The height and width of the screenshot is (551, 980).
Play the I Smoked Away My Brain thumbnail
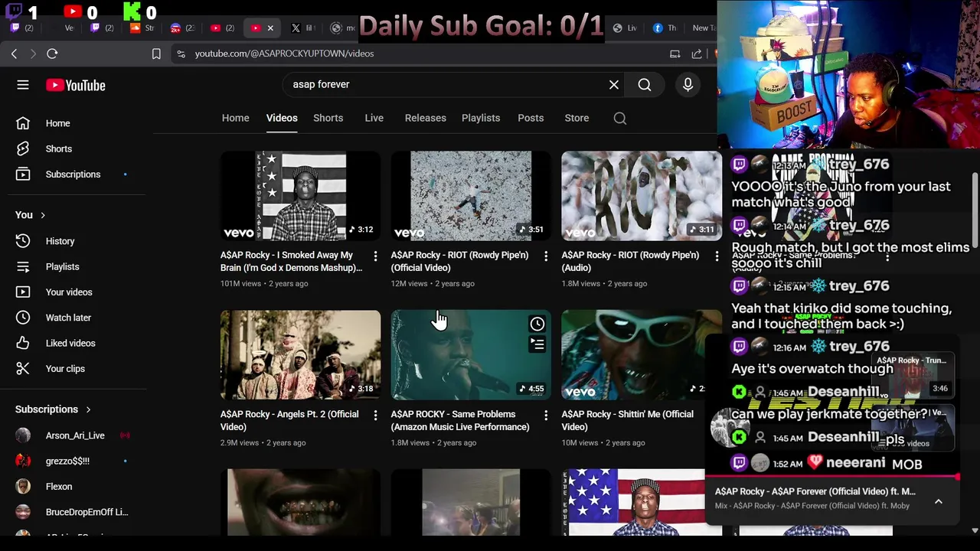[x=300, y=196]
